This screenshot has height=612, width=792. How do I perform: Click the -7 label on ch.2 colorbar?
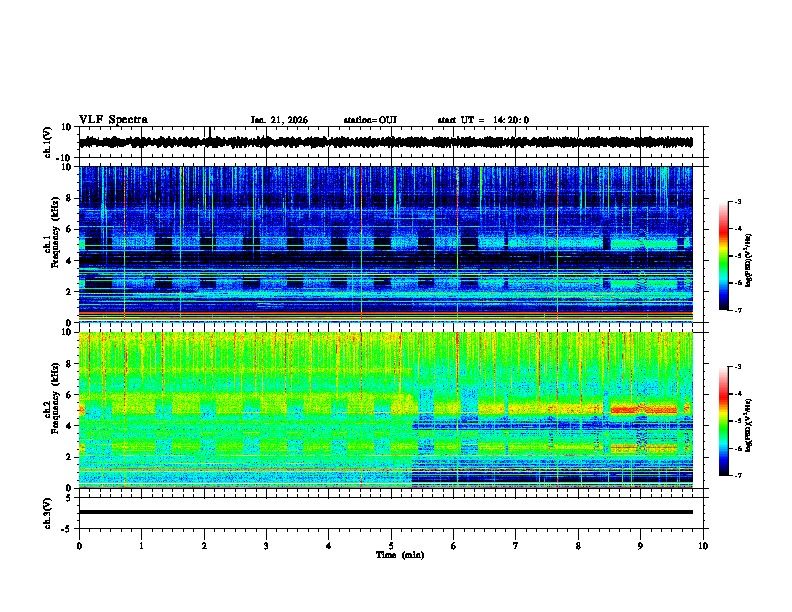coord(737,475)
